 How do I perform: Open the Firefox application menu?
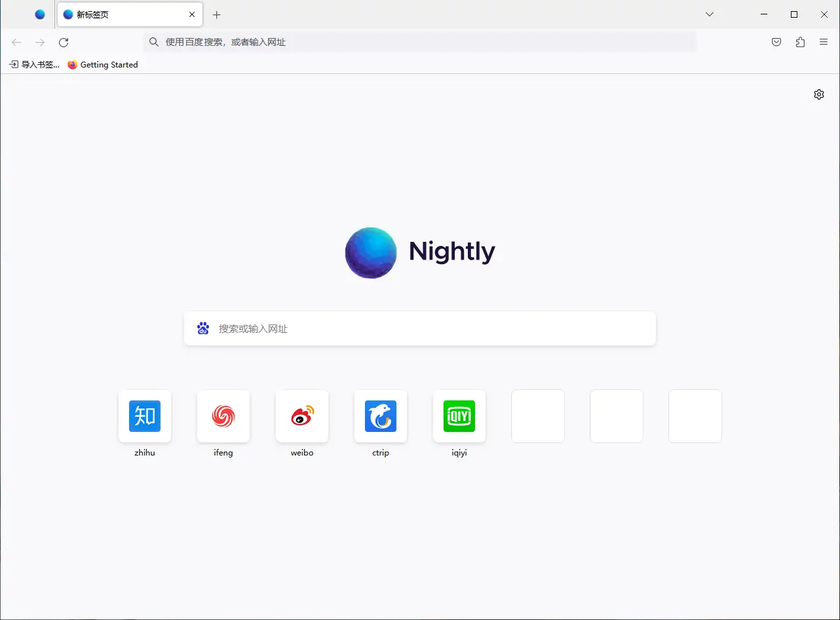click(823, 42)
